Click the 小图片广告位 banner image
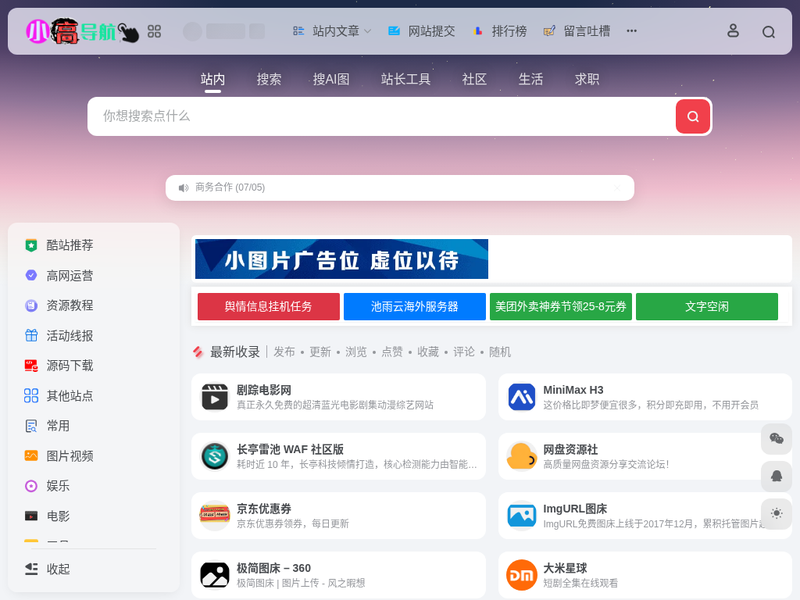Viewport: 800px width, 600px height. click(x=341, y=259)
